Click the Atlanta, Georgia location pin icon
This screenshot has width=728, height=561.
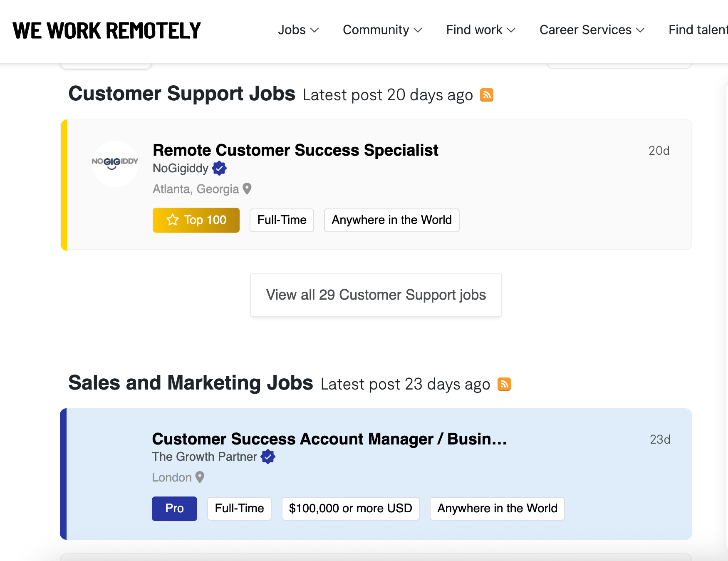click(247, 189)
